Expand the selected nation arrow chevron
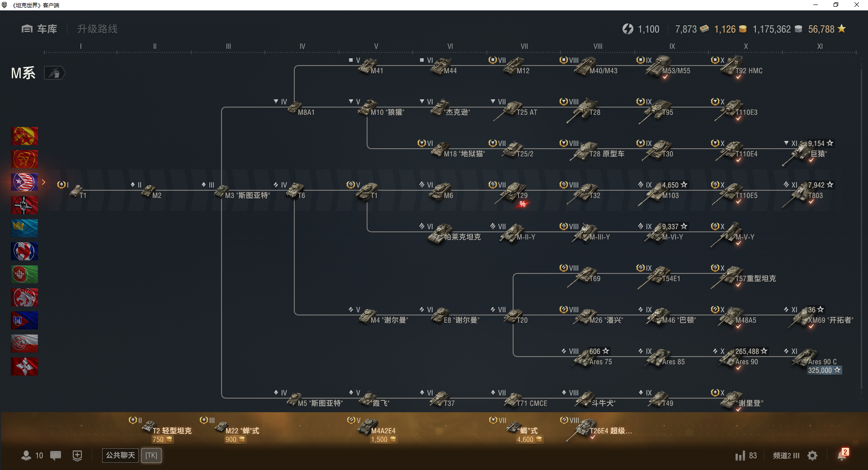The width and height of the screenshot is (868, 470). [x=44, y=182]
